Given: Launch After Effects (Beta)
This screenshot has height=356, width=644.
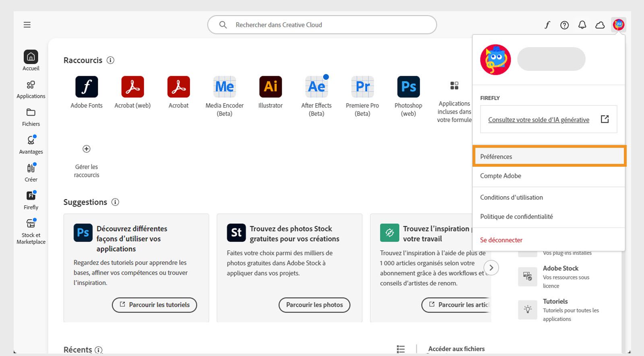Looking at the screenshot, I should click(x=316, y=96).
